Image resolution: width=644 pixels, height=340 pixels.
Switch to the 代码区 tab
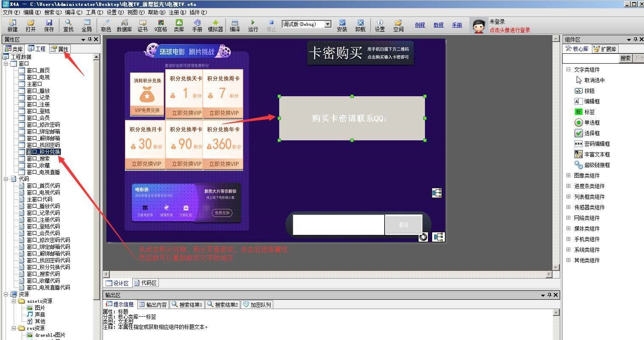point(145,283)
